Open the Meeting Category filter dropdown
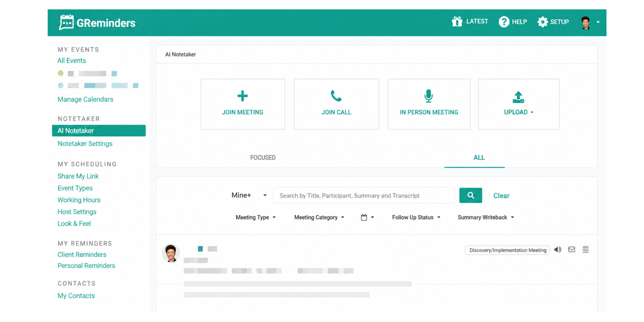Screen dimensions: 644x322 [x=319, y=217]
